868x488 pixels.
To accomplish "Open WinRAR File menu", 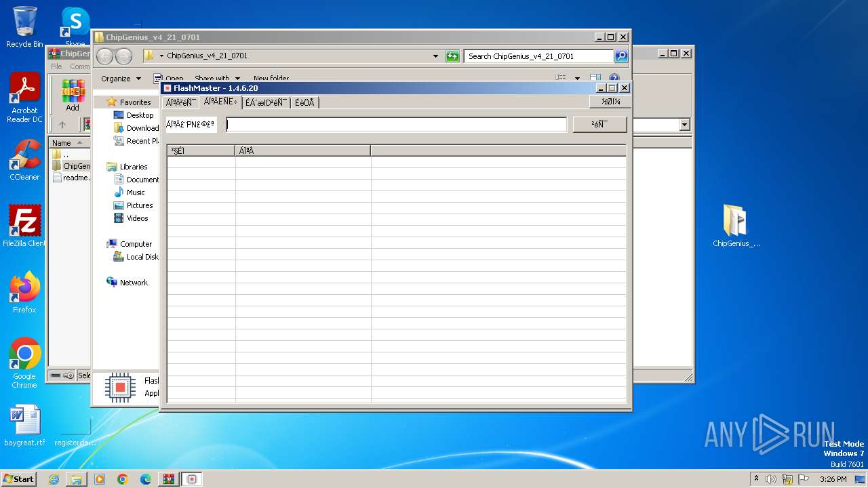I will 56,66.
